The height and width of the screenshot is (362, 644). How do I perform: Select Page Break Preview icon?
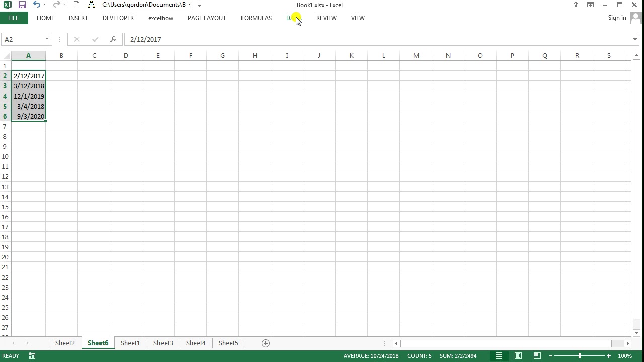pyautogui.click(x=537, y=356)
